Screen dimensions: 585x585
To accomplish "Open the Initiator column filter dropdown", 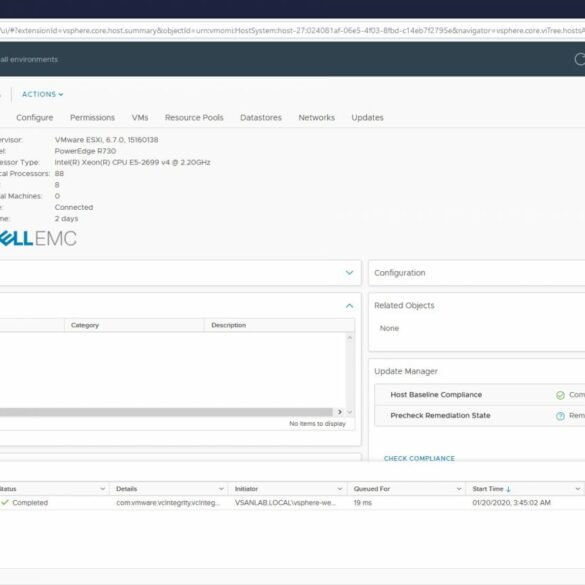I will click(x=340, y=489).
